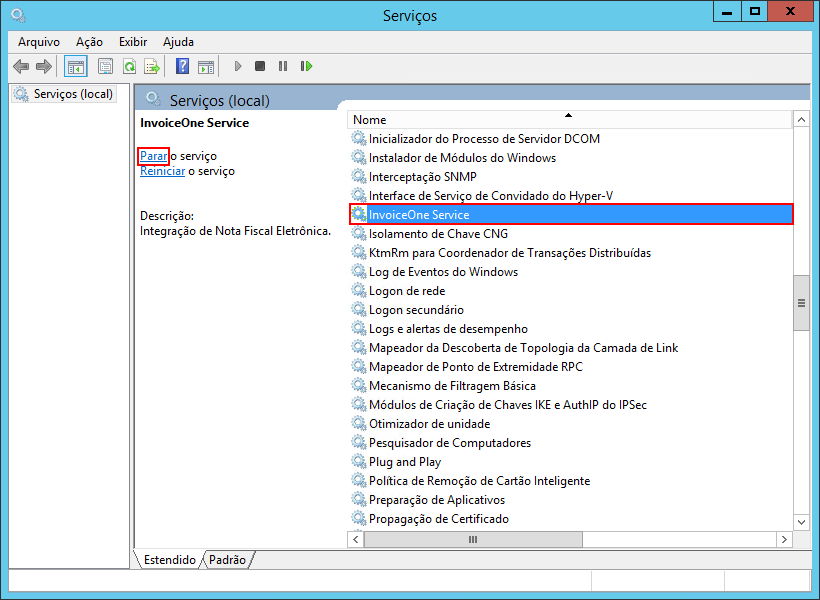Click the vertical scrollbar up arrow
This screenshot has width=820, height=600.
(x=801, y=120)
